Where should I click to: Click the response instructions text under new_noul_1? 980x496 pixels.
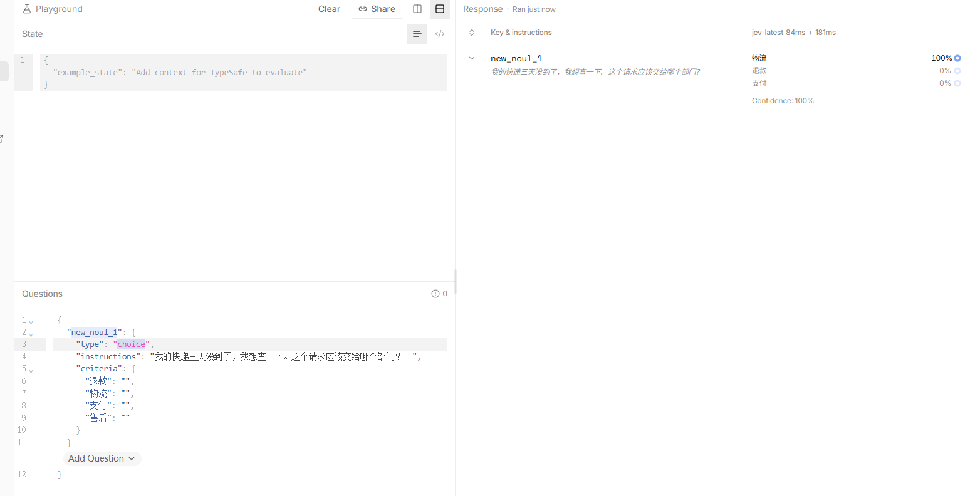pyautogui.click(x=595, y=72)
